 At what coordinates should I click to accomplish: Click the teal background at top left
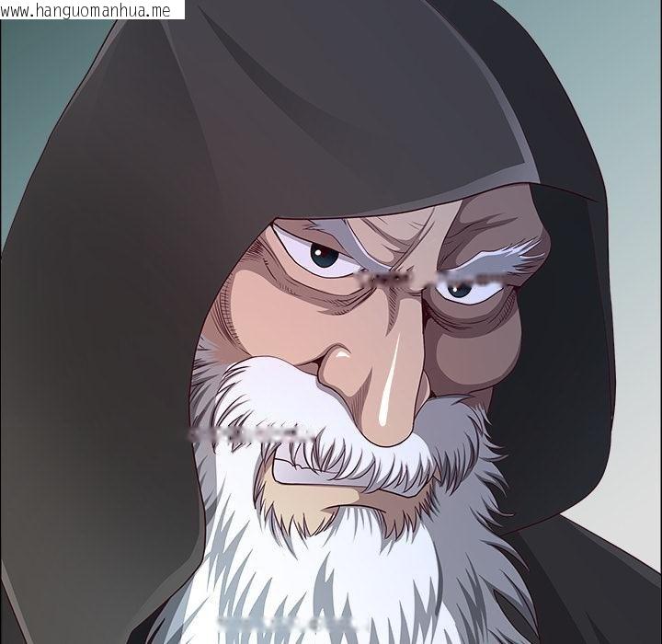(x=37, y=110)
